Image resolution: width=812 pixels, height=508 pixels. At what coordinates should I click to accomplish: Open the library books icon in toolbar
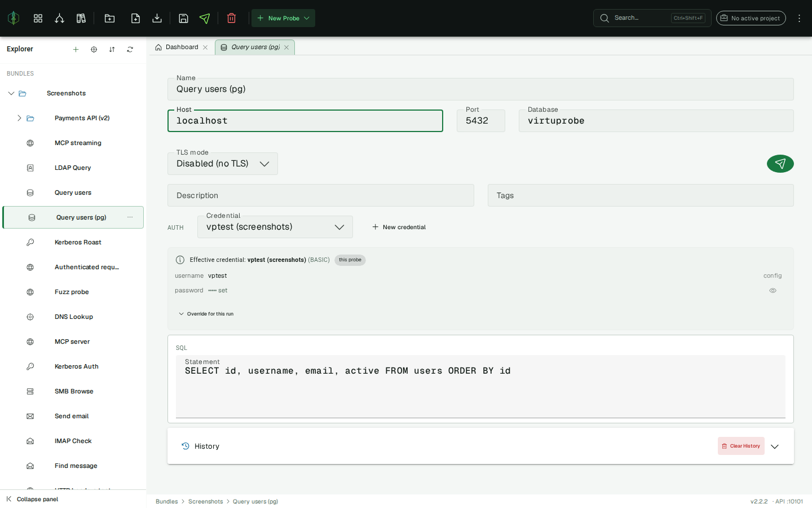click(81, 18)
